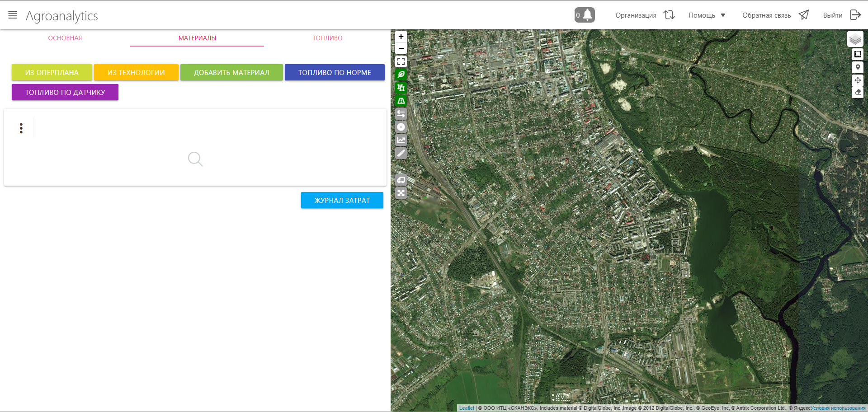Enter fullscreen map view
Screen dimensions: 868x412
[401, 61]
